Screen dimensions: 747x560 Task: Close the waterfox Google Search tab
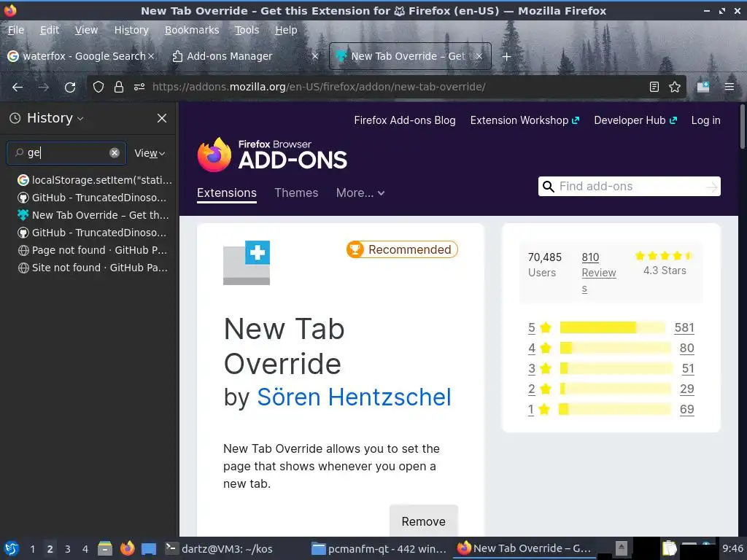(x=151, y=56)
